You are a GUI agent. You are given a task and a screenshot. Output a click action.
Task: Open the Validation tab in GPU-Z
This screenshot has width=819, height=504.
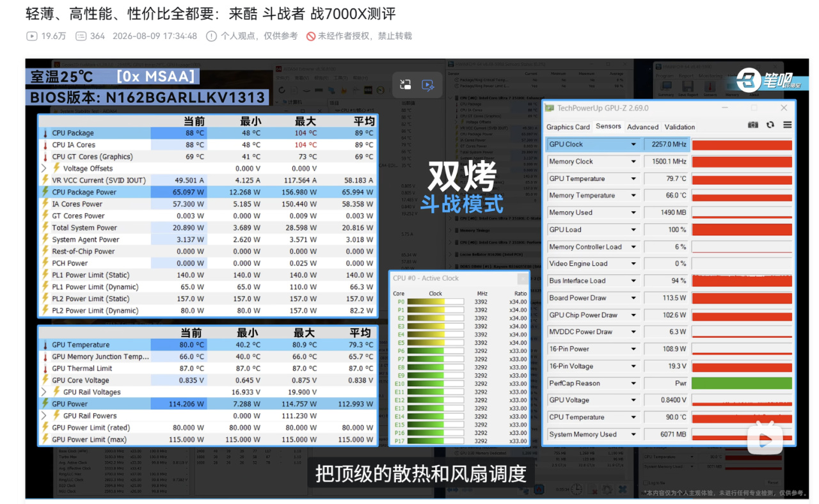[x=680, y=127]
